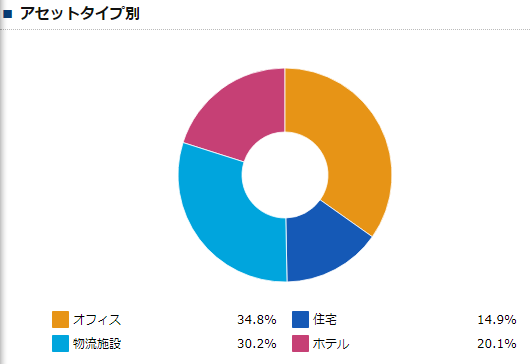The width and height of the screenshot is (531, 364).
Task: Click the pink ホテル legend swatch
Action: coord(300,343)
